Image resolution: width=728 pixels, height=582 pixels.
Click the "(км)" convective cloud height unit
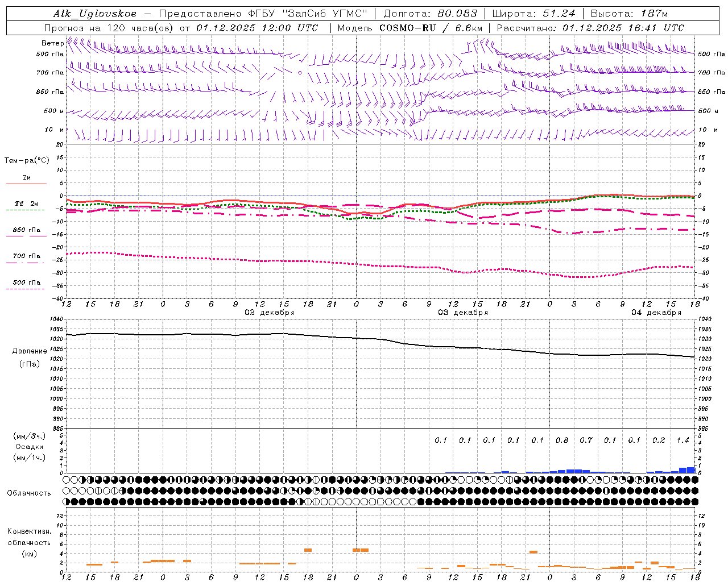tap(30, 554)
